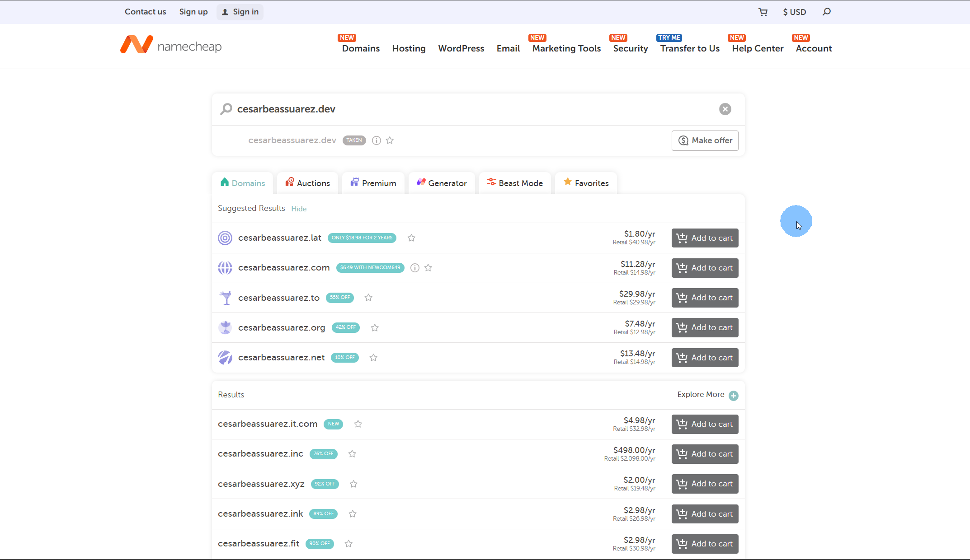Screen dimensions: 970x560
Task: Switch to the Auctions tab
Action: pos(307,183)
